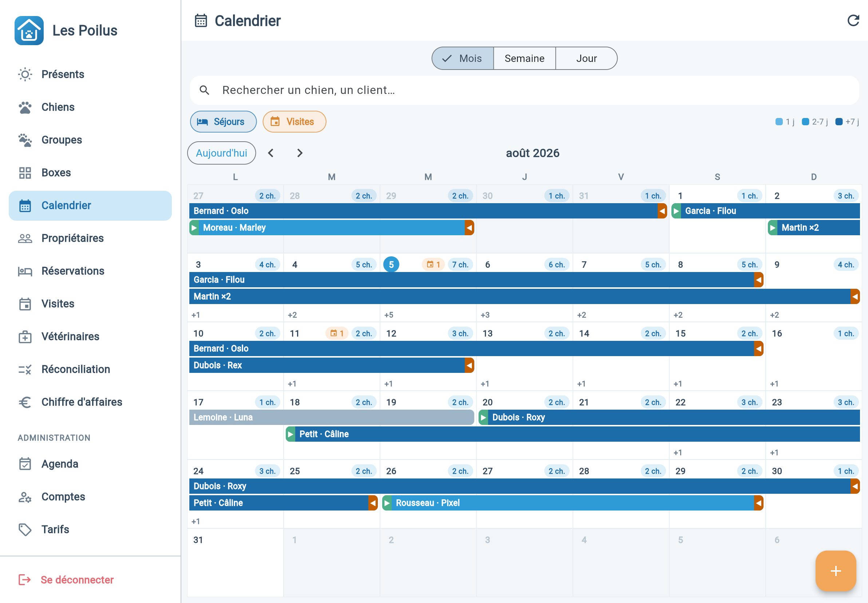Screen dimensions: 868x603
Task: Select Calendrier in the sidebar
Action: [x=90, y=205]
